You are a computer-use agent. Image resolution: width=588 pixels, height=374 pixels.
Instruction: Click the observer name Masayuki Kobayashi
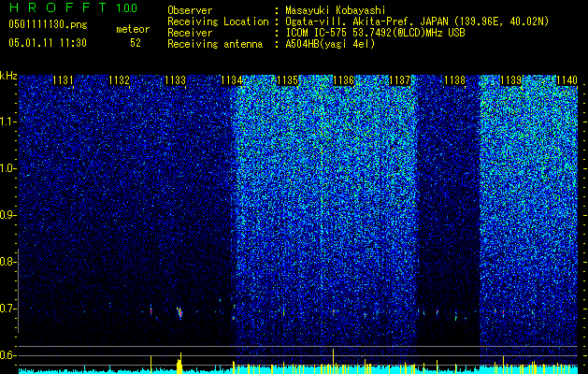[336, 11]
